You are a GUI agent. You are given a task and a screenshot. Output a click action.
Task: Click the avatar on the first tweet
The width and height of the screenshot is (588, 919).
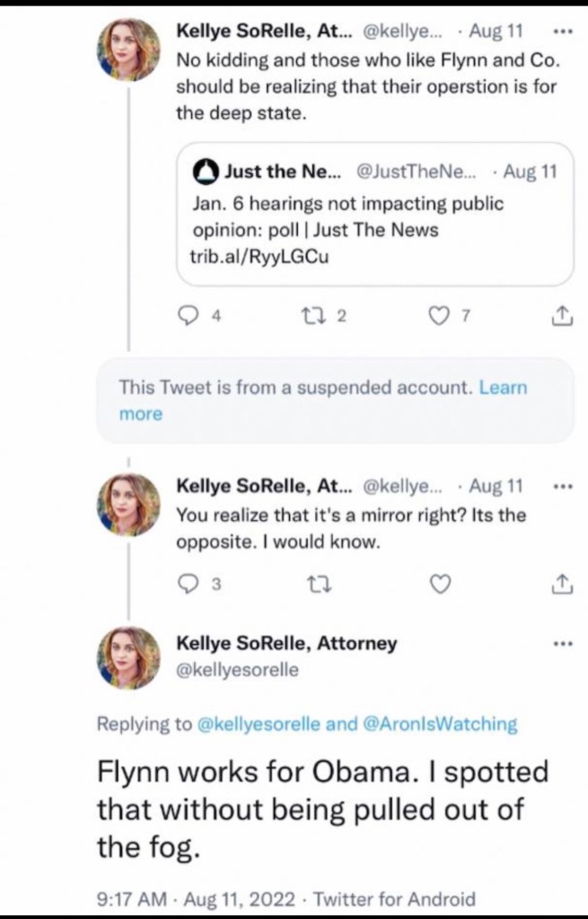point(128,49)
